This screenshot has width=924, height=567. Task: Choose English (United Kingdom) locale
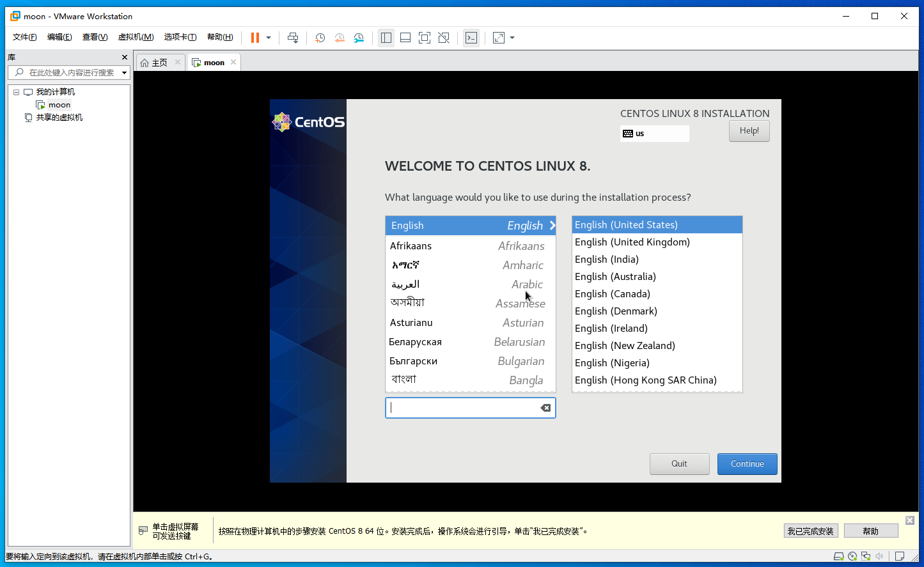tap(657, 242)
